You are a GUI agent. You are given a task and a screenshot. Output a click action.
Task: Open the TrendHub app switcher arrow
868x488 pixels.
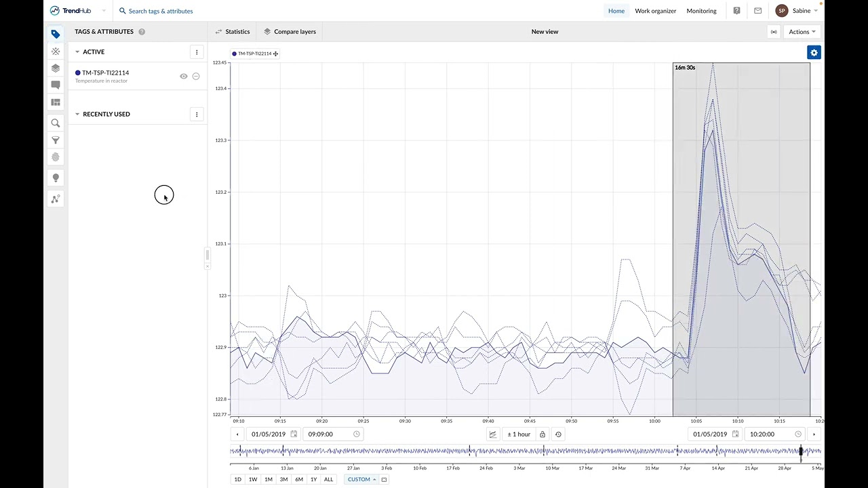(x=104, y=11)
